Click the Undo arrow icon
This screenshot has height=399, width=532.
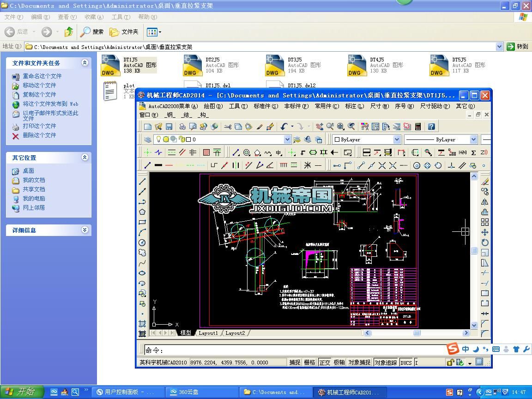coord(284,127)
